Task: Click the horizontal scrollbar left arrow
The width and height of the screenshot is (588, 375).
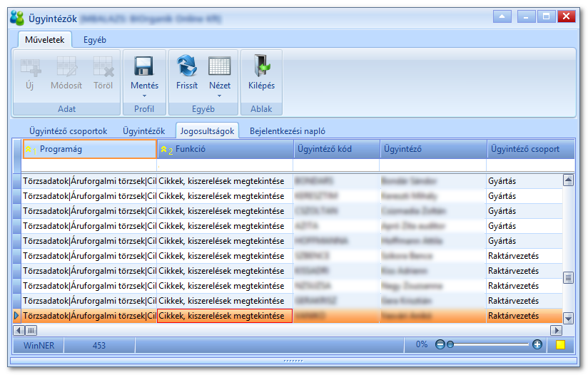Action: pyautogui.click(x=19, y=330)
